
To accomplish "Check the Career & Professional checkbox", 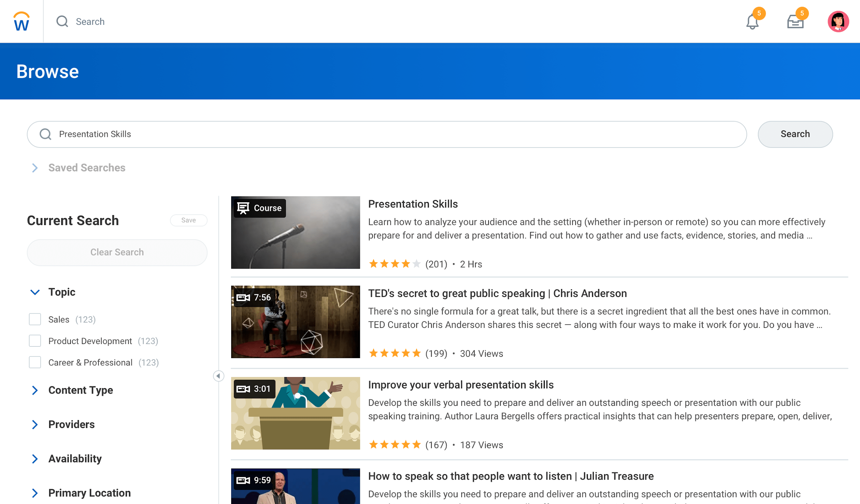I will (35, 362).
